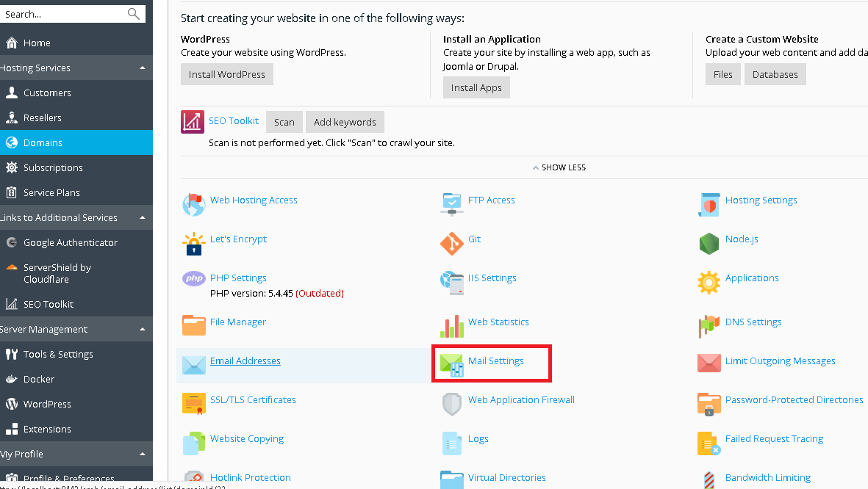Click the Web Statistics chart icon
Image resolution: width=868 pixels, height=489 pixels.
(x=451, y=325)
